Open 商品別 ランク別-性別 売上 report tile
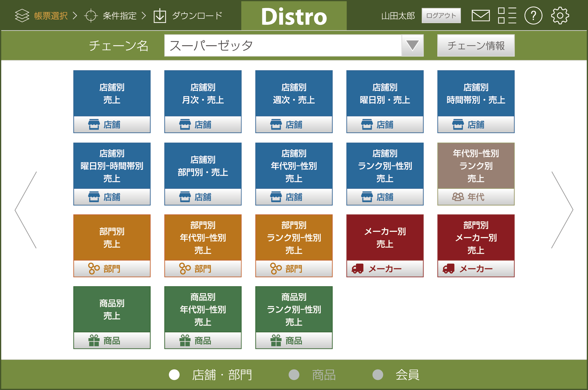 coord(294,318)
